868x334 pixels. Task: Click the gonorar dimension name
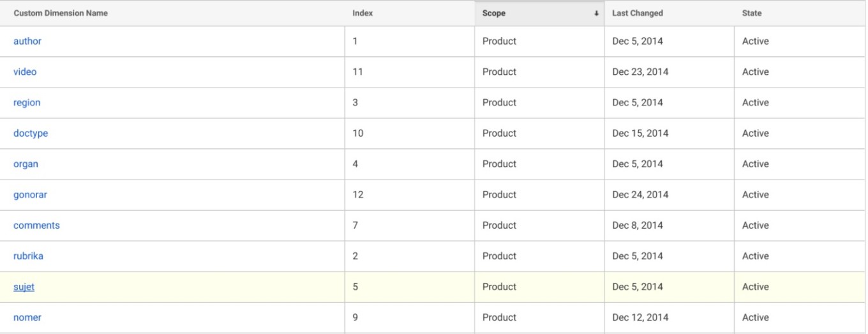pos(30,194)
